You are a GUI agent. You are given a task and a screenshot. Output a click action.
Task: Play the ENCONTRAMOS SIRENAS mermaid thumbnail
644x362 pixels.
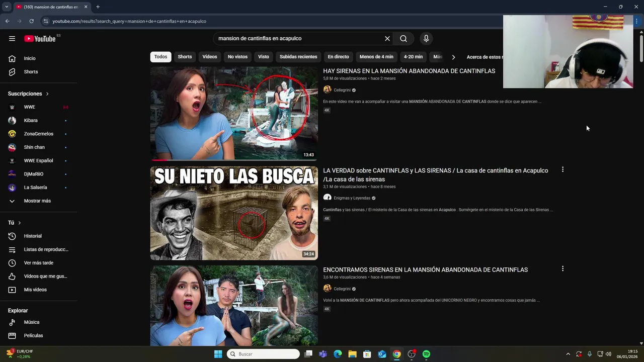pos(234,306)
